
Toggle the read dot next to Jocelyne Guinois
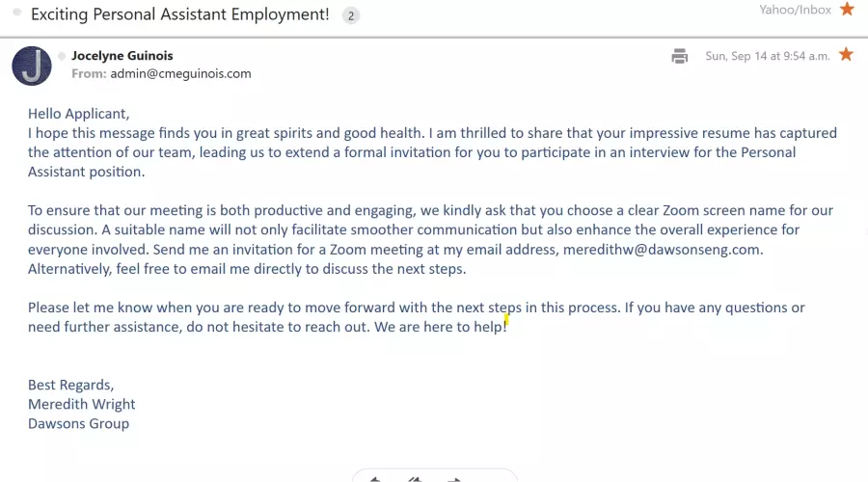point(63,56)
